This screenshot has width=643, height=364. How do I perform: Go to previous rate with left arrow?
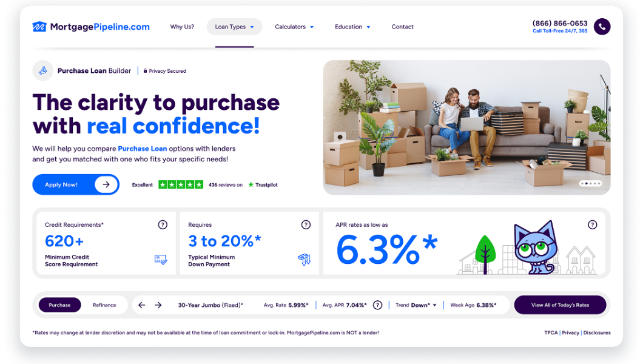point(142,305)
